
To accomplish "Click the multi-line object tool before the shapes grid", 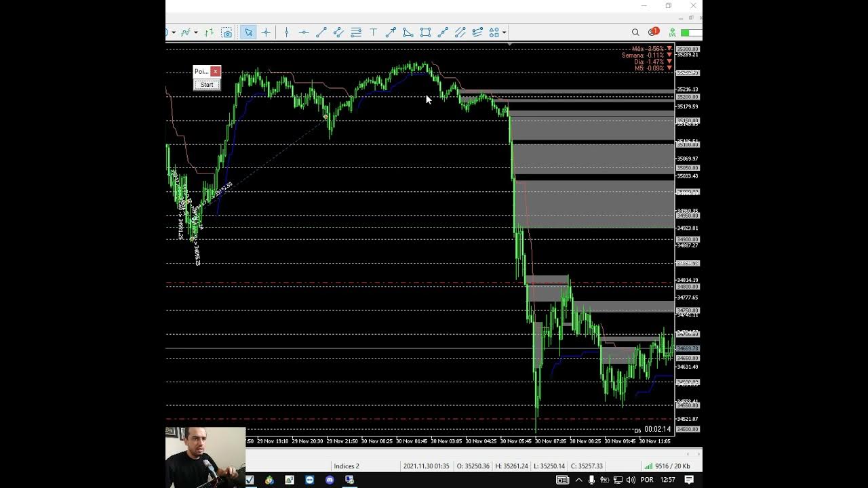I will pyautogui.click(x=477, y=32).
